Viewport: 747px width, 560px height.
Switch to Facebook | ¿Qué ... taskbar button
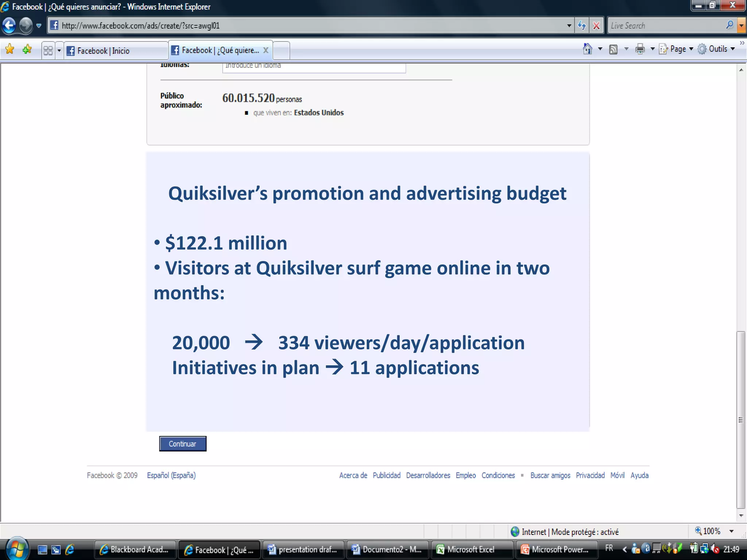[219, 549]
